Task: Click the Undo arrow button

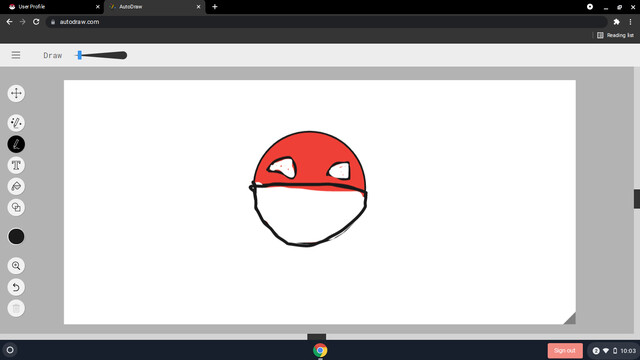Action: [16, 287]
